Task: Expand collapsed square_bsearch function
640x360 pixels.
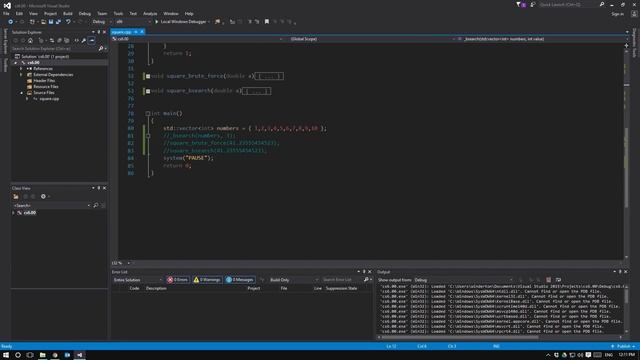Action: point(148,91)
